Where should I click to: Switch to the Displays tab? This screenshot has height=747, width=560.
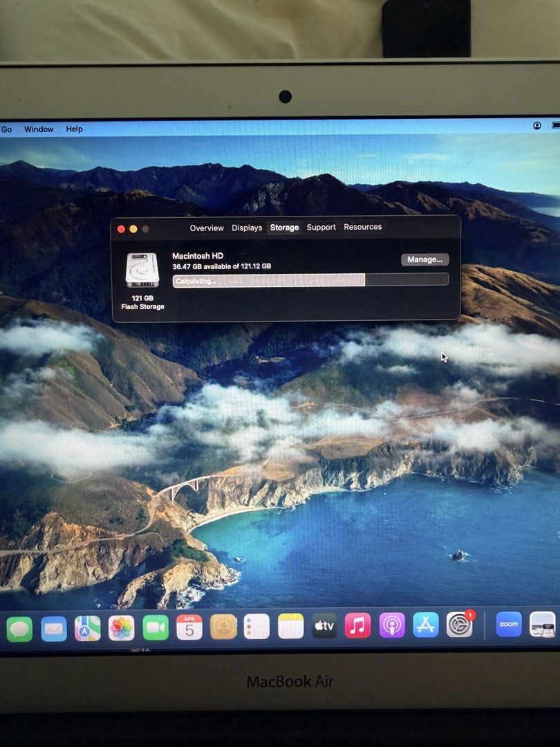[247, 228]
